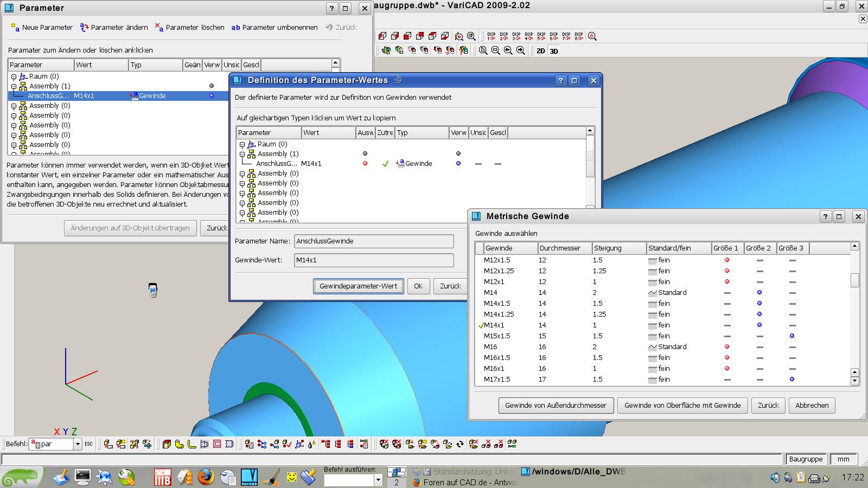Collapse Assembly (1) in Parameter window
The height and width of the screenshot is (488, 868).
pos(14,86)
